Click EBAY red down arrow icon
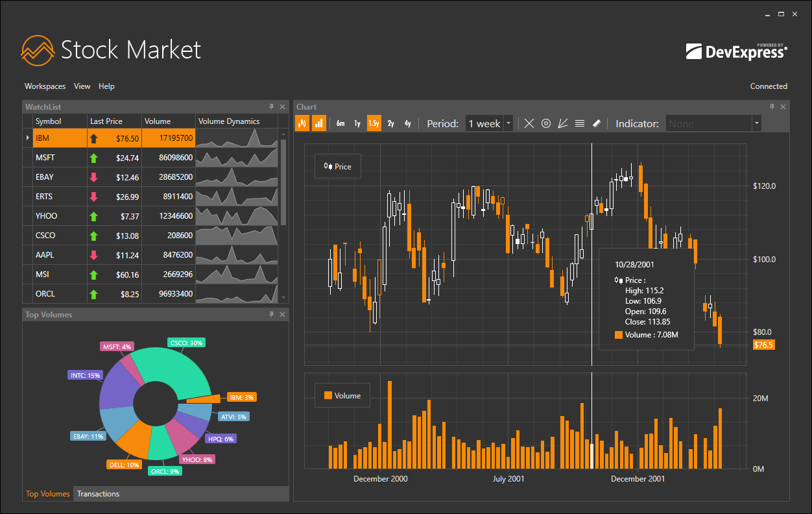 tap(93, 177)
